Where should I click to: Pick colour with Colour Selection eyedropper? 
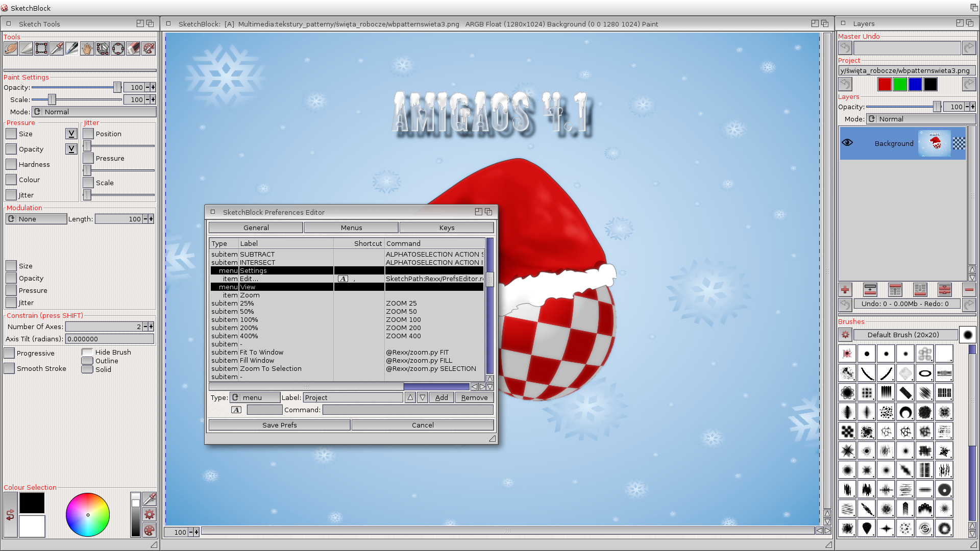(150, 498)
